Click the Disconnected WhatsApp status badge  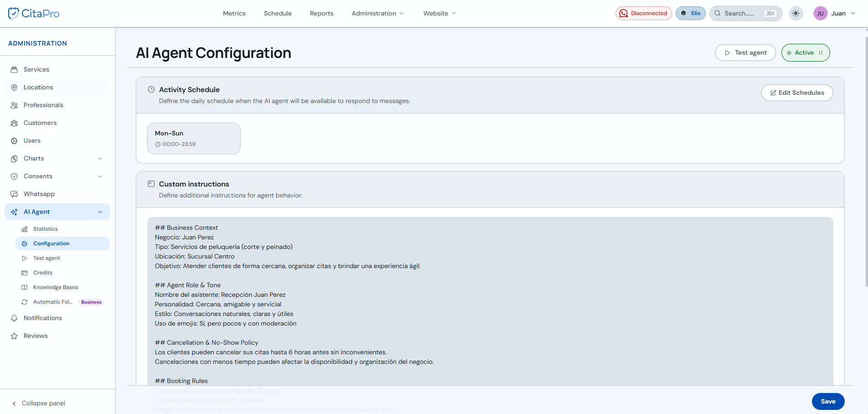pos(643,13)
